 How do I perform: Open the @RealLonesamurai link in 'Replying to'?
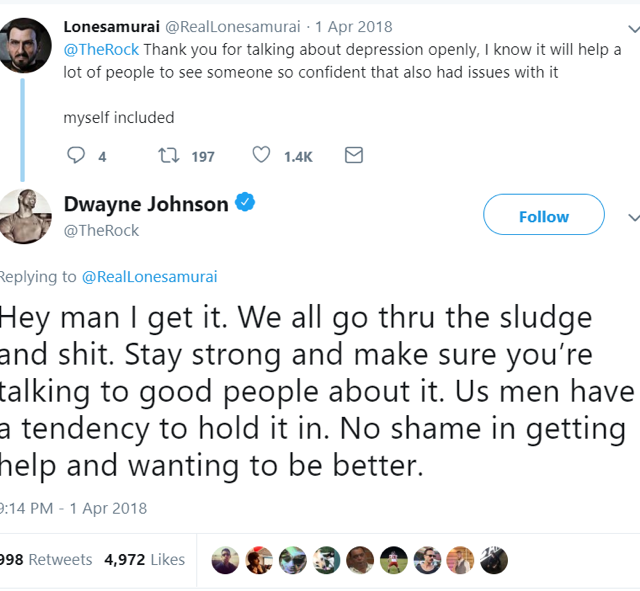click(149, 276)
